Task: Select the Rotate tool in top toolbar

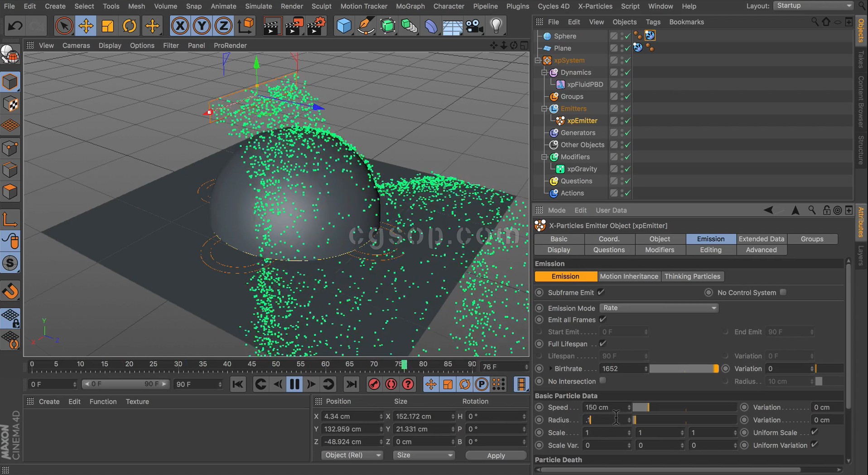Action: (130, 26)
